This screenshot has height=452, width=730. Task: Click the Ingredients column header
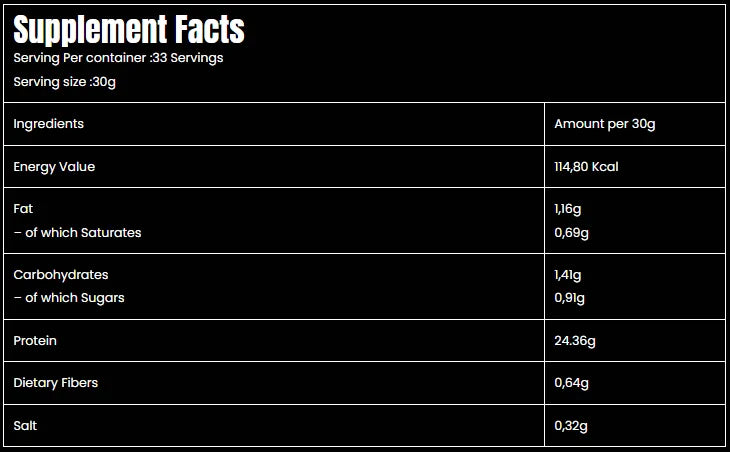click(48, 124)
